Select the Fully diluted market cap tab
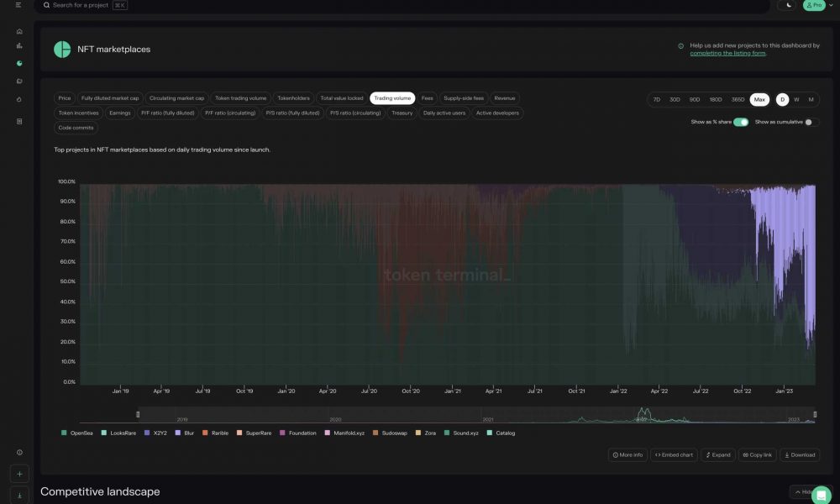840x504 pixels. [x=110, y=98]
